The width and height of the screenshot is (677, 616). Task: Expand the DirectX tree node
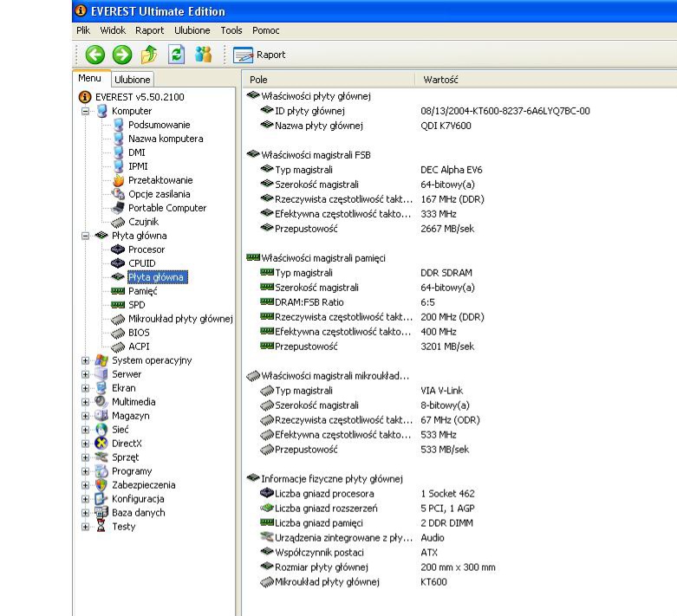coord(86,444)
